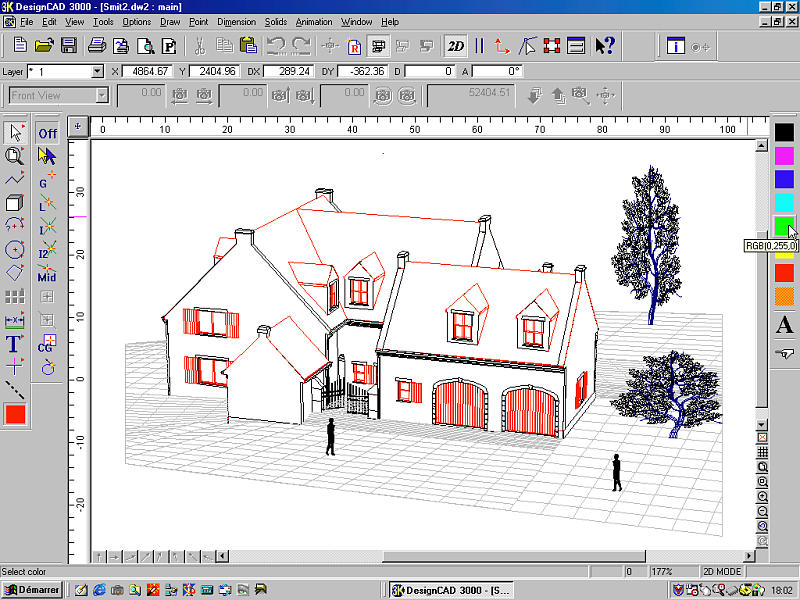The image size is (800, 600).
Task: Click the Save floppy disk icon
Action: [x=69, y=46]
